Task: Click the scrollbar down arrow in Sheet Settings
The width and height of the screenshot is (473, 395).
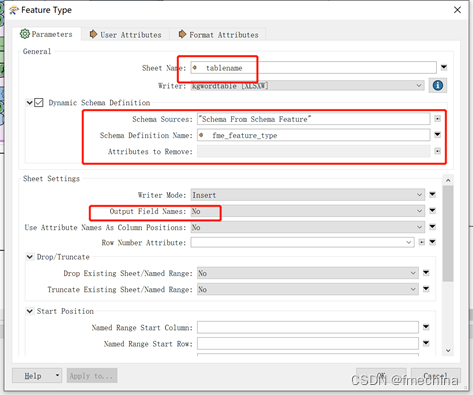Action: 448,351
